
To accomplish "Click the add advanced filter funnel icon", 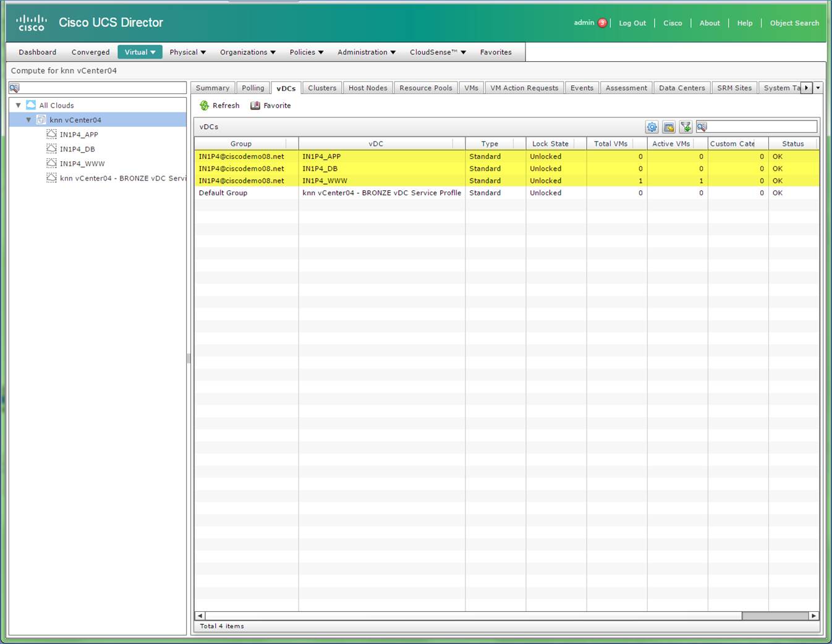I will click(686, 127).
